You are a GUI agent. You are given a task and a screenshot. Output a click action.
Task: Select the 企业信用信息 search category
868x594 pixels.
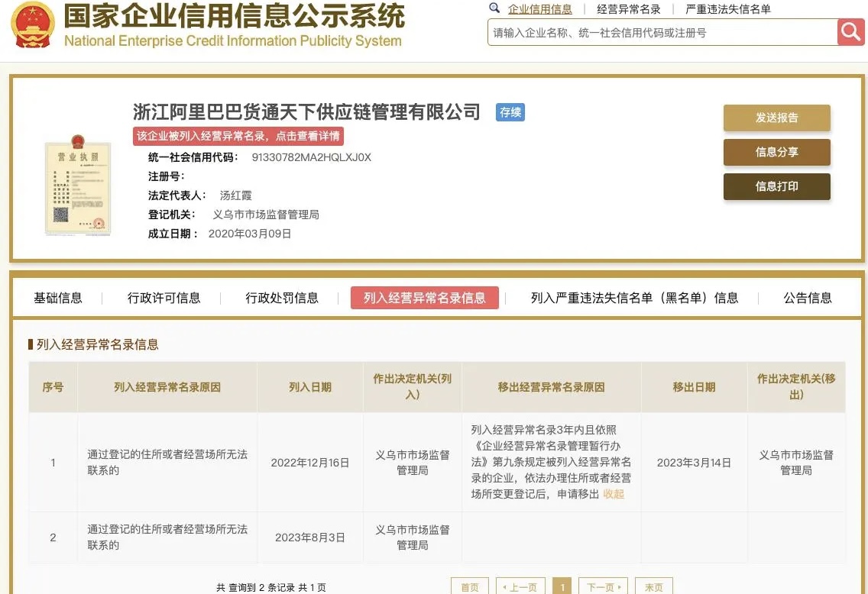click(539, 9)
